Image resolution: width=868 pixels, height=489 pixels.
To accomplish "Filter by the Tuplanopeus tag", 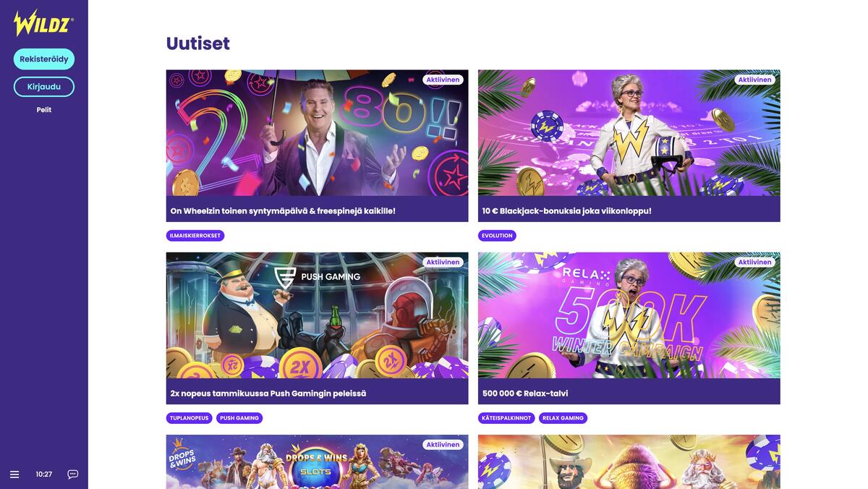I will pos(189,418).
